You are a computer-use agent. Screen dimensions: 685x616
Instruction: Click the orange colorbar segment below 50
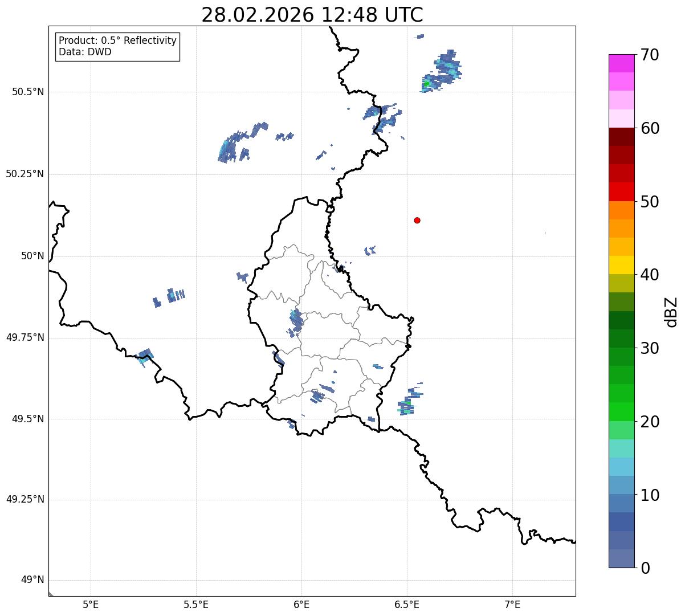[x=622, y=210]
